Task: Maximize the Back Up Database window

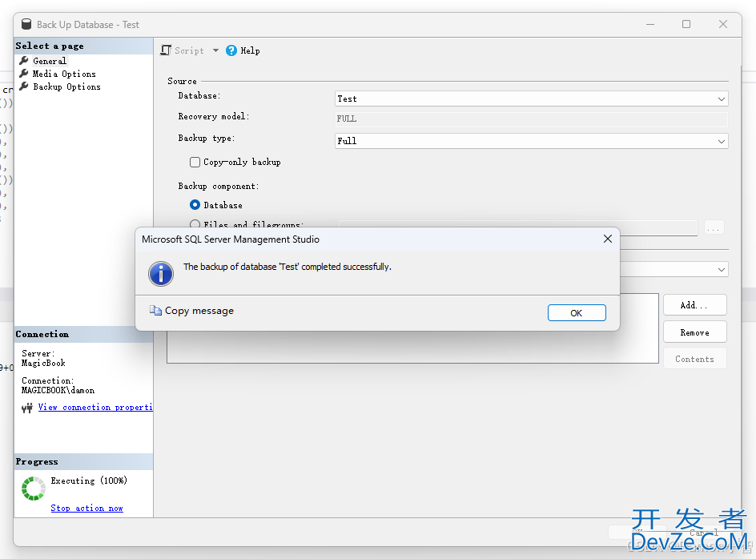Action: 686,24
